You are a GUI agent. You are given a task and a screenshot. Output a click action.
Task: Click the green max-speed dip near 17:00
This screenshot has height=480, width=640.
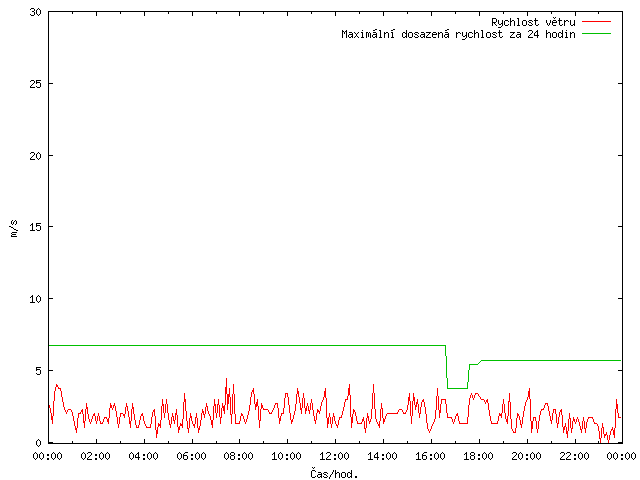pyautogui.click(x=457, y=388)
